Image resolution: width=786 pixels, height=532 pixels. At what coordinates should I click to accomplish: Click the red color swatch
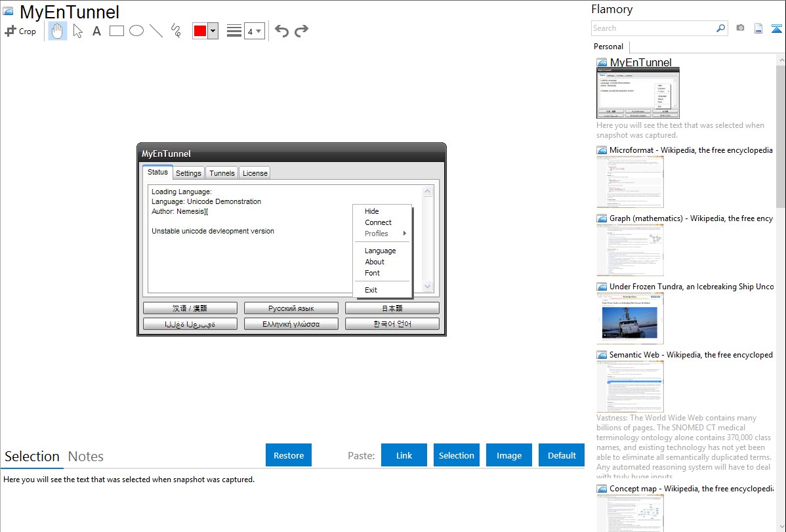click(200, 31)
